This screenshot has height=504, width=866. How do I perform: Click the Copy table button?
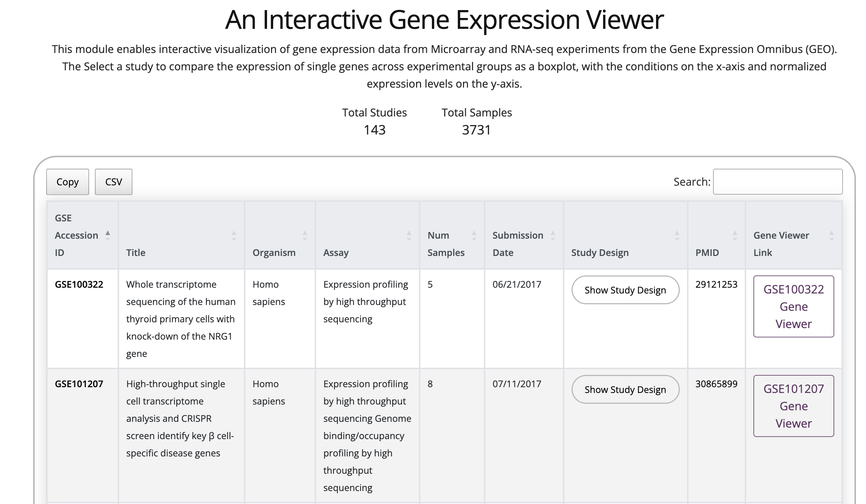pos(67,182)
